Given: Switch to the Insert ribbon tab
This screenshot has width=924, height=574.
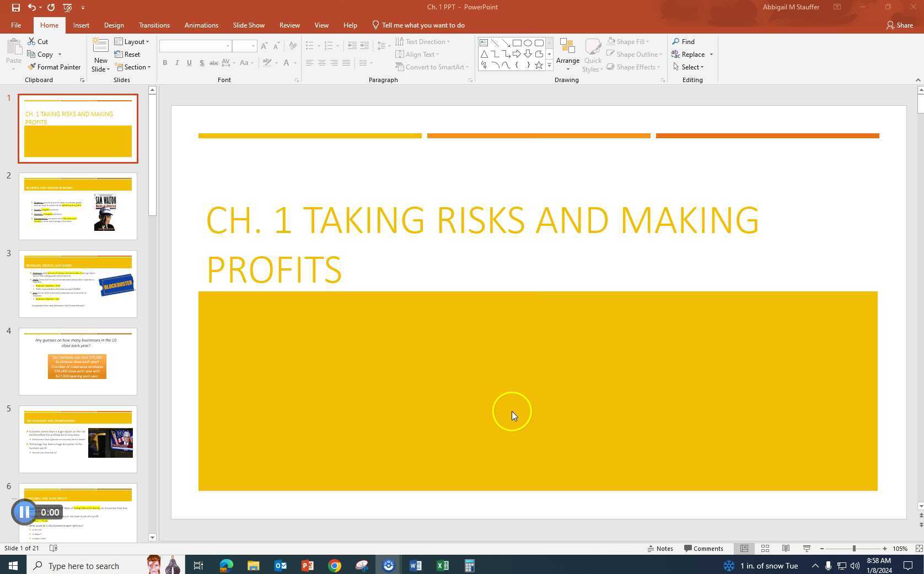Looking at the screenshot, I should point(81,25).
